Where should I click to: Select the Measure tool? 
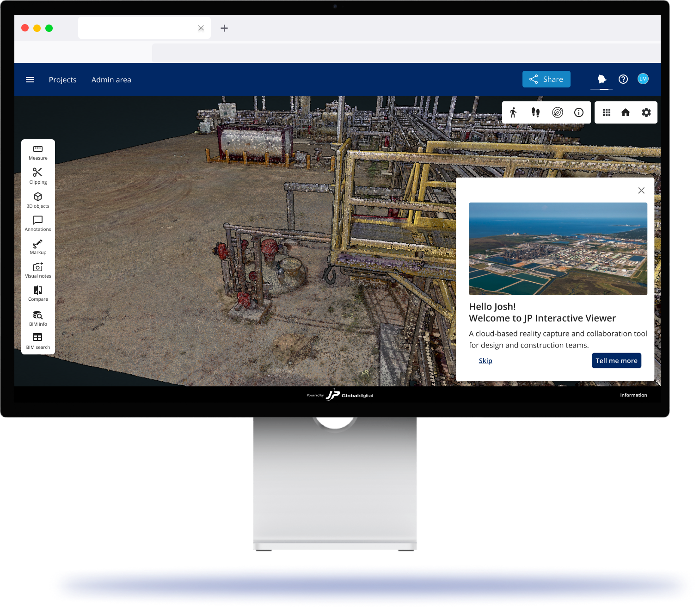[x=38, y=152]
